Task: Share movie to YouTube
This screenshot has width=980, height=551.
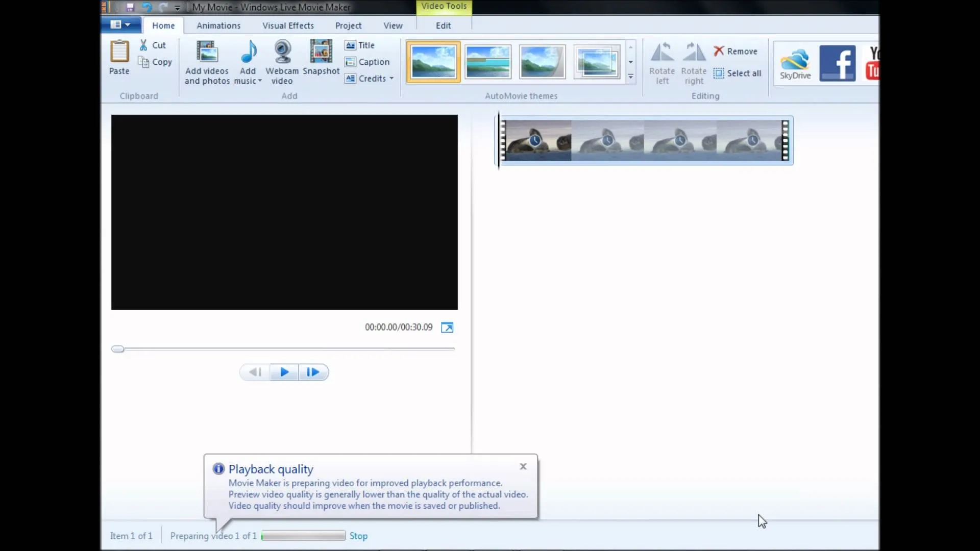Action: click(872, 63)
